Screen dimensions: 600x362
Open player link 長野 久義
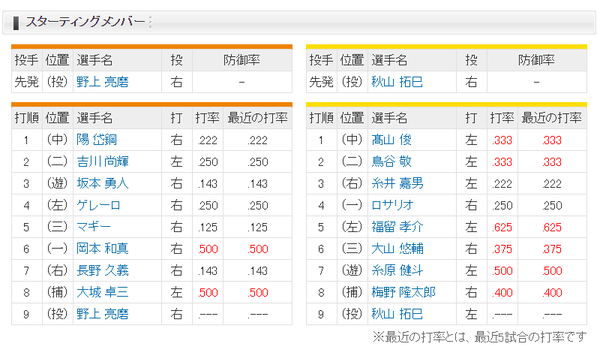point(103,271)
